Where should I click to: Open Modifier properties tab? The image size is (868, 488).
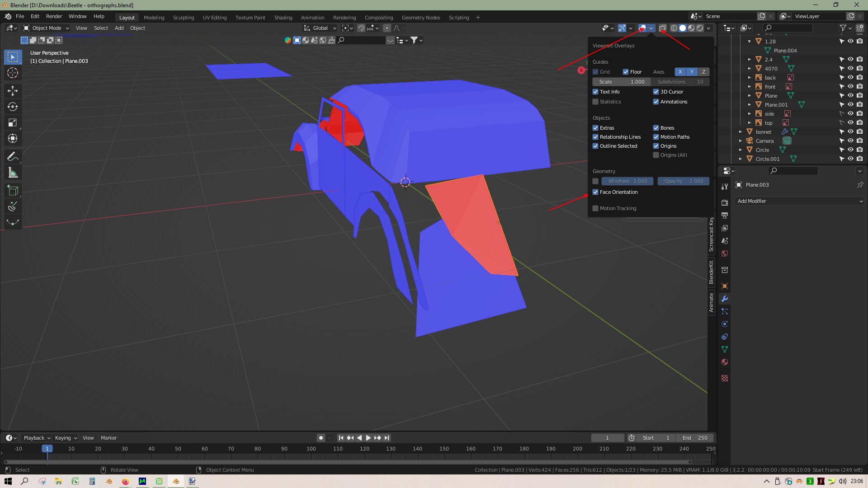725,299
